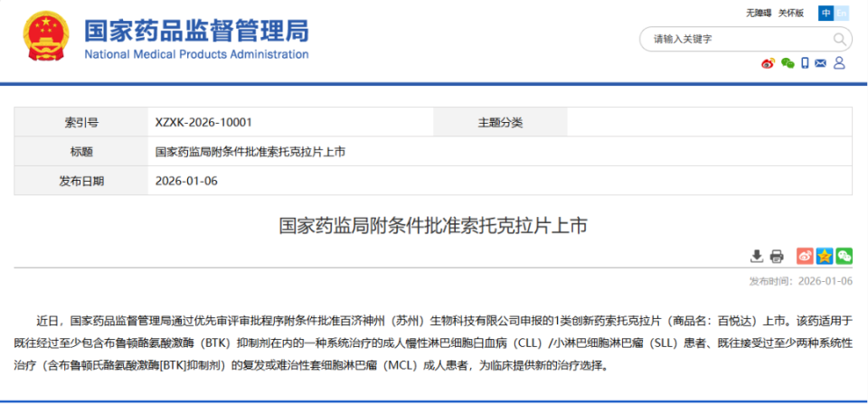Click the 无障碍 accessibility link
This screenshot has width=868, height=404.
point(759,14)
